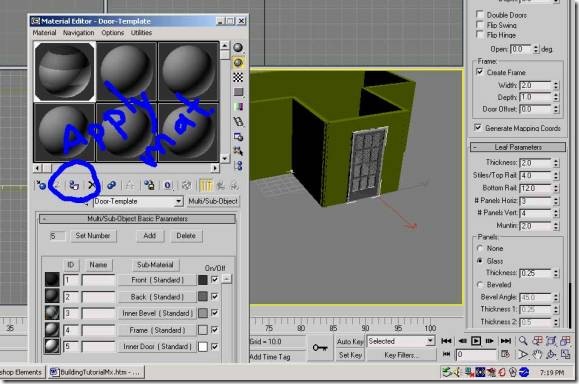Click the Set Number button

[x=93, y=236]
